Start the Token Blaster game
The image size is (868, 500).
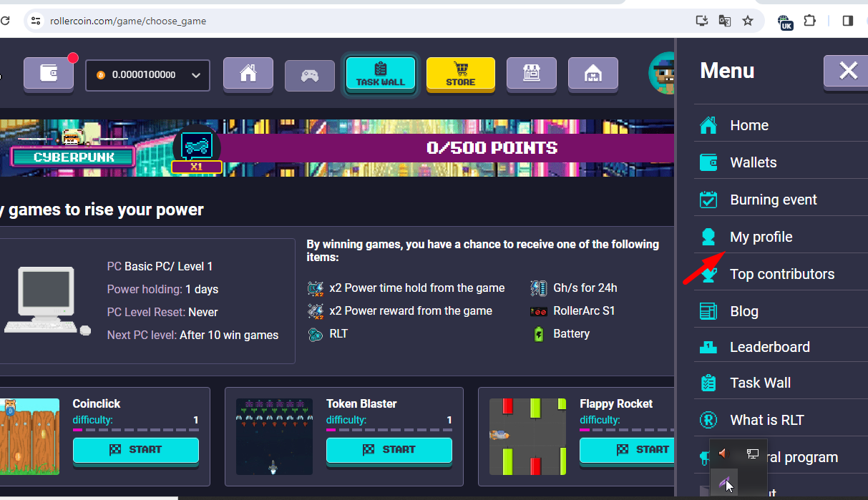pos(389,450)
